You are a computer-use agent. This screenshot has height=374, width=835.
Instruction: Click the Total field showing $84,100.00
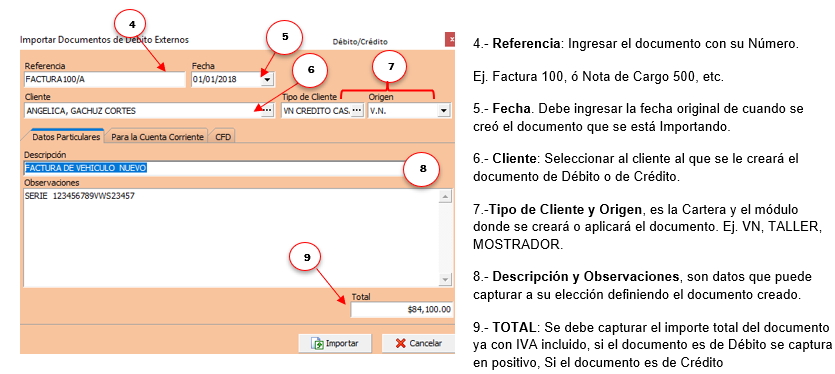pos(402,309)
